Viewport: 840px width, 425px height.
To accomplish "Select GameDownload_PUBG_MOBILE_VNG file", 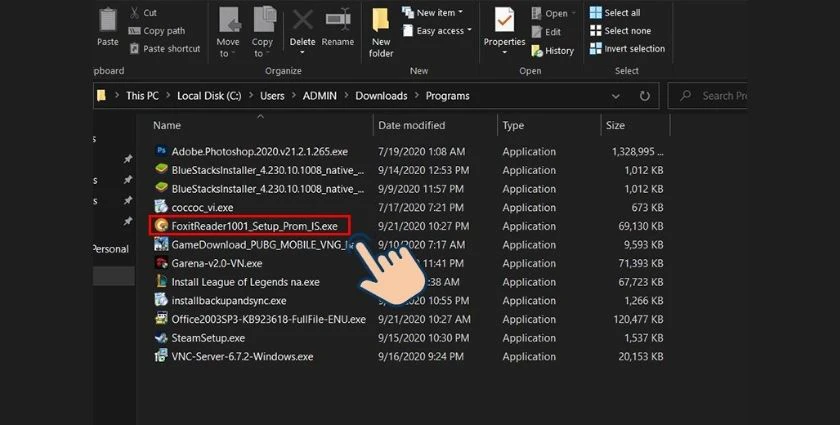I will (x=262, y=245).
